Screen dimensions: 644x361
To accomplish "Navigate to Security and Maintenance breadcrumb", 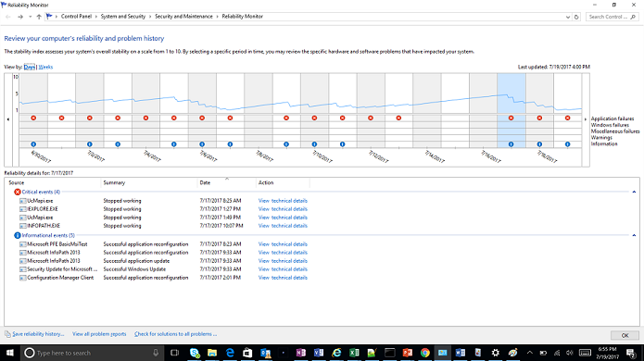I will tap(183, 17).
